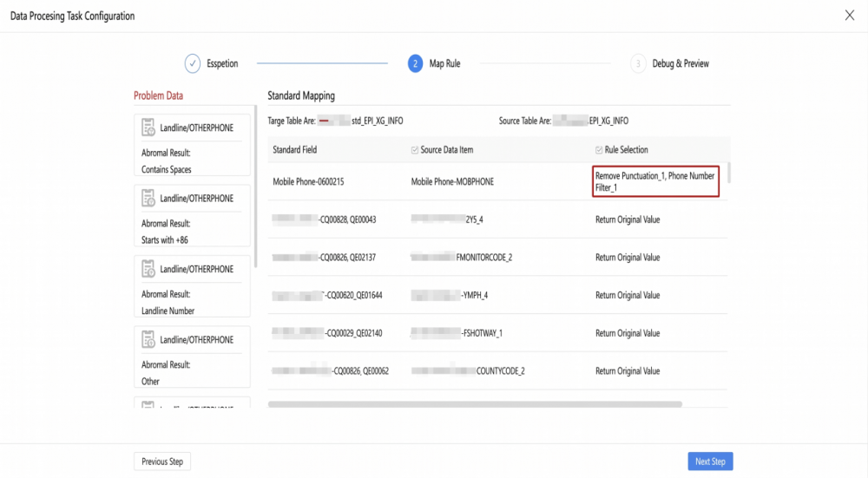The image size is (868, 478).
Task: Select the step 3 Debug & Preview circle
Action: 638,63
